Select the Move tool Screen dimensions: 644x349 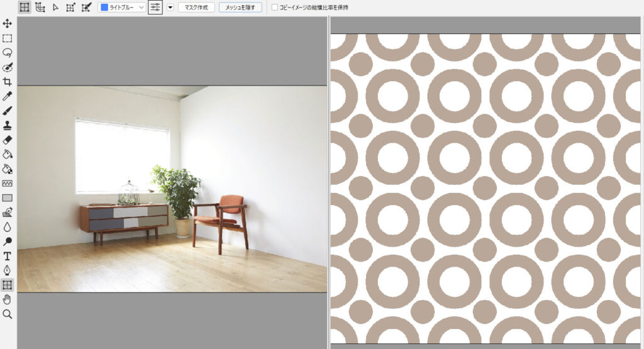(x=8, y=23)
